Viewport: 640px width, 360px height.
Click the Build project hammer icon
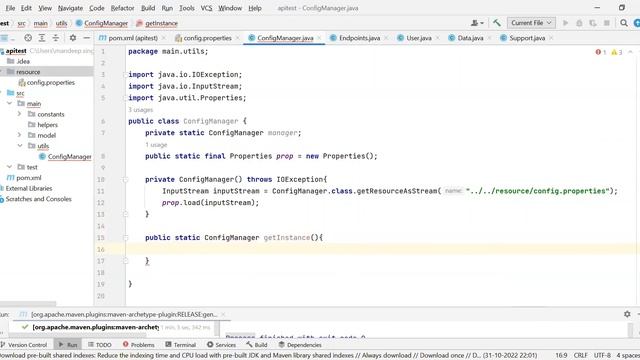(x=497, y=23)
